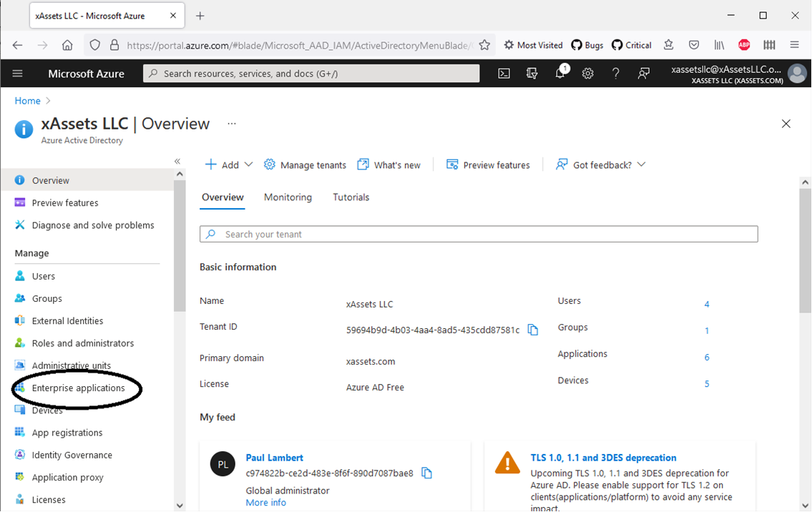
Task: Expand the Add dropdown
Action: coord(229,164)
